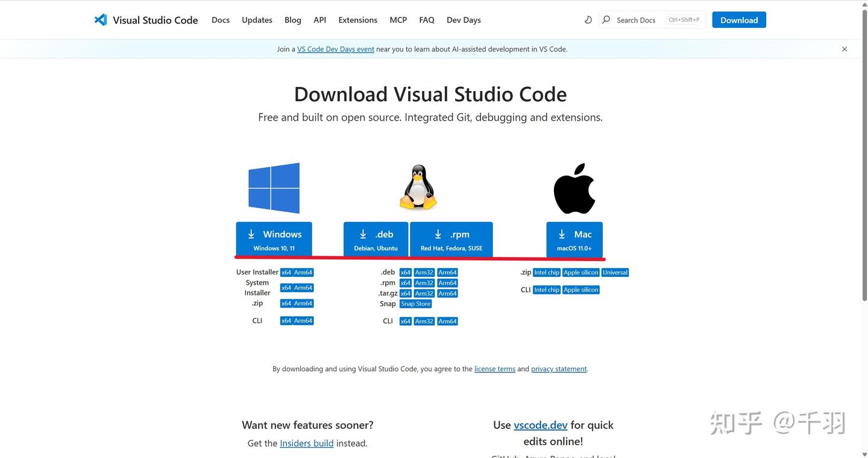Click the Apple logo image
Image resolution: width=868 pixels, height=458 pixels.
click(x=574, y=188)
